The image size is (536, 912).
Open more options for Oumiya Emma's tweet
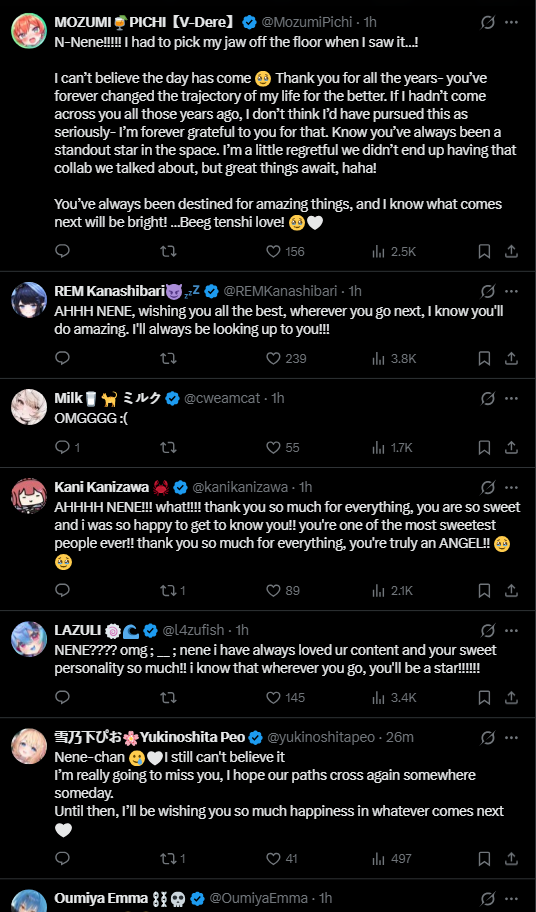(512, 899)
